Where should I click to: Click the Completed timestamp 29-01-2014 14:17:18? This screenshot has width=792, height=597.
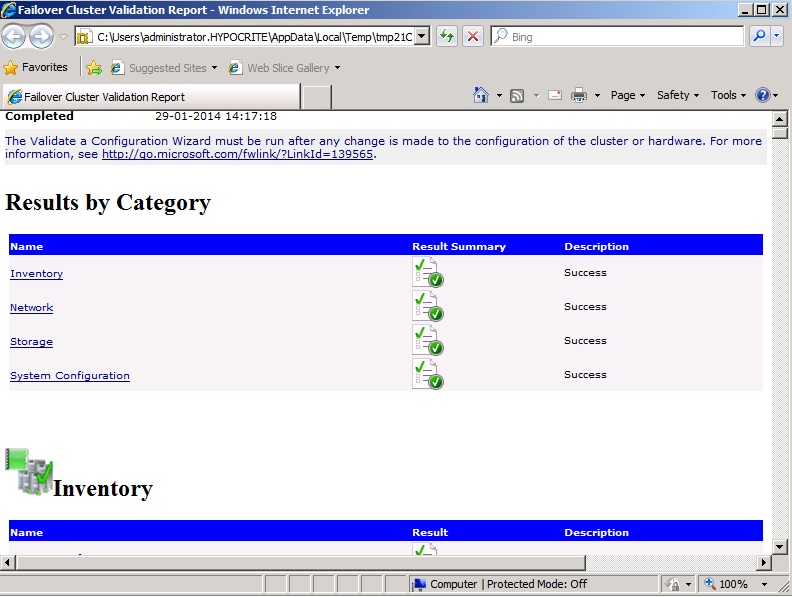[216, 116]
